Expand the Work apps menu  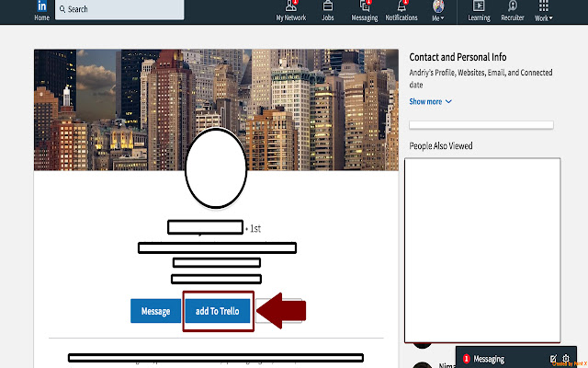pos(543,11)
